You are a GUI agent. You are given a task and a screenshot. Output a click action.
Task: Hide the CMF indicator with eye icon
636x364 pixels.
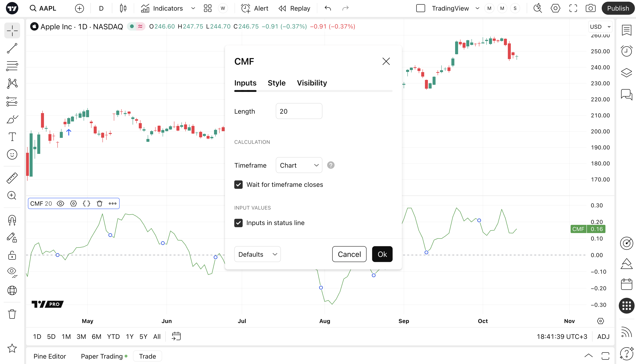61,203
